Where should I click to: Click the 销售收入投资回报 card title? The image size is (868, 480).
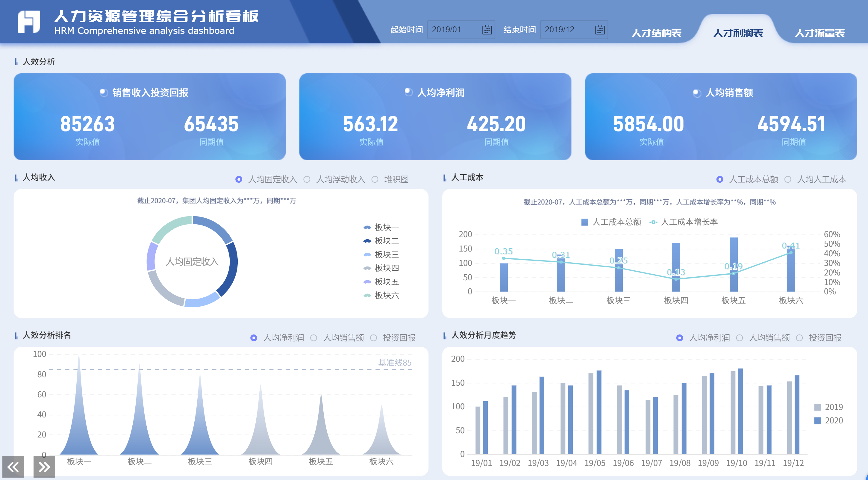(x=150, y=93)
